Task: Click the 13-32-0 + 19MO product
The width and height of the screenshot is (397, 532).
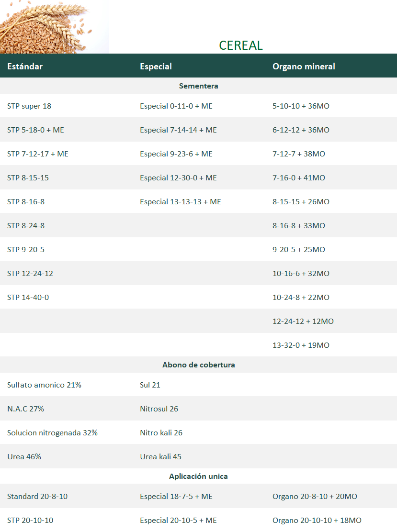Action: click(301, 345)
